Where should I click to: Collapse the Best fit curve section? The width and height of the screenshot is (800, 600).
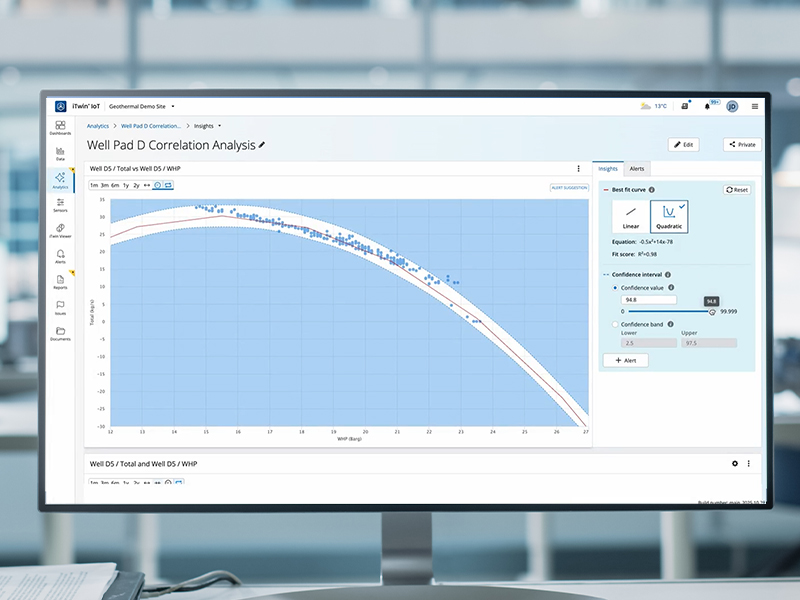coord(605,189)
